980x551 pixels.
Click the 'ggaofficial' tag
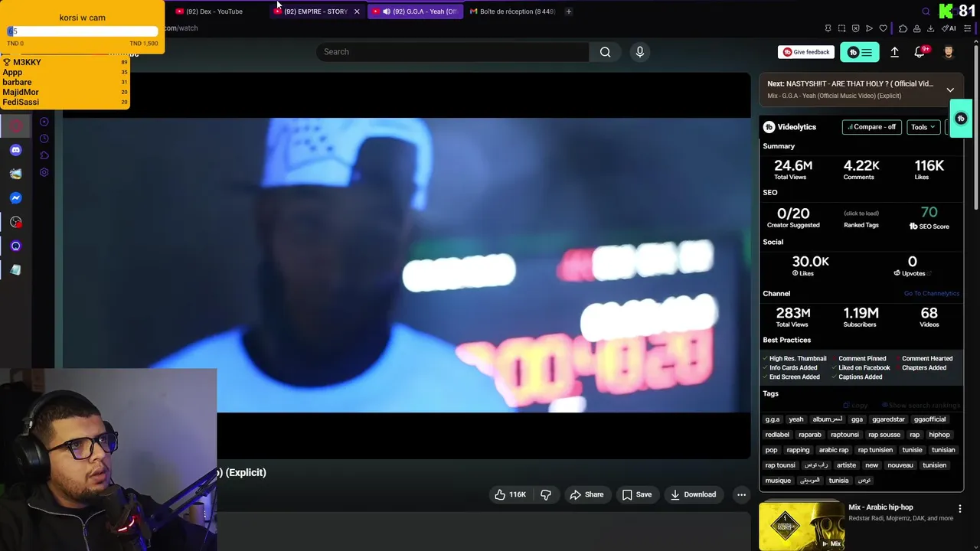(x=929, y=419)
